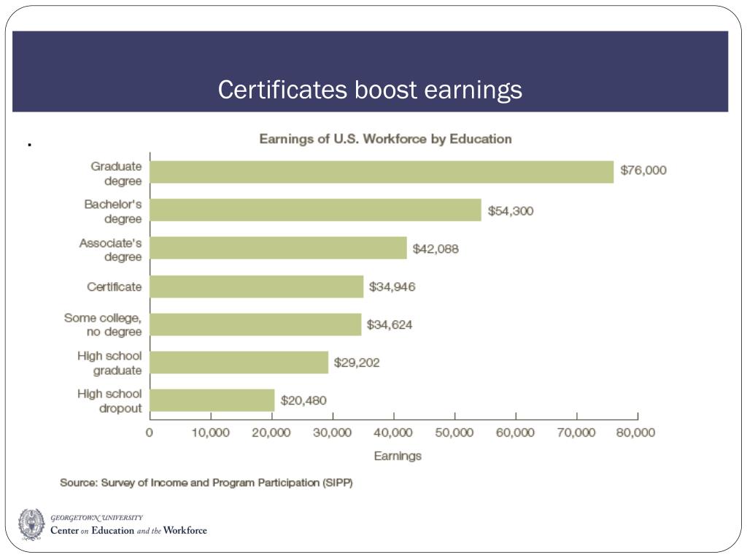Click the 60,000 axis tick label
The width and height of the screenshot is (747, 560).
coord(516,432)
